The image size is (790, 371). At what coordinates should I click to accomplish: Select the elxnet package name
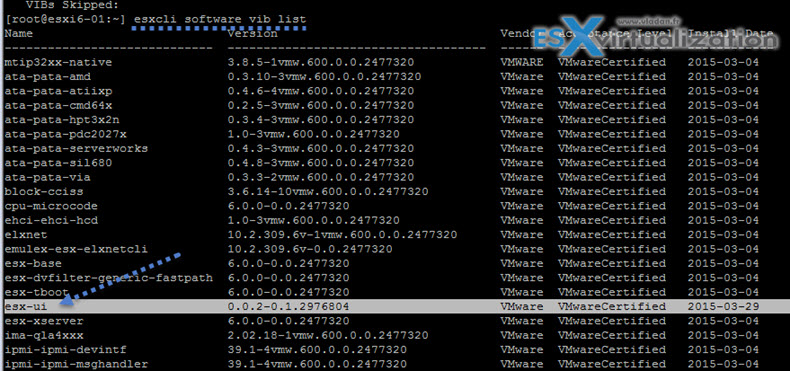[x=26, y=235]
